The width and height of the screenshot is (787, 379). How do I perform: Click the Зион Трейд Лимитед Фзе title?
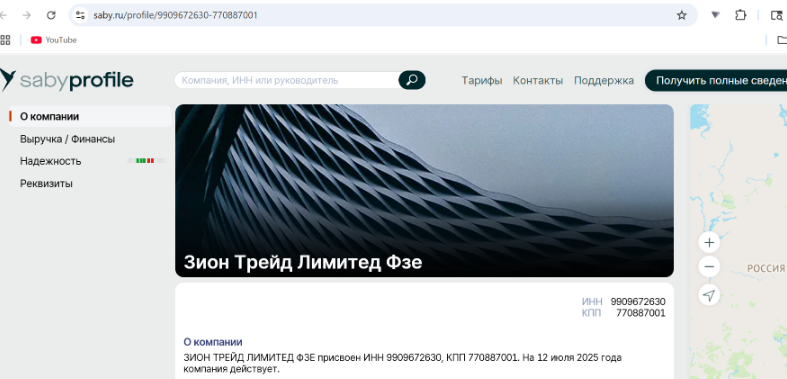303,263
